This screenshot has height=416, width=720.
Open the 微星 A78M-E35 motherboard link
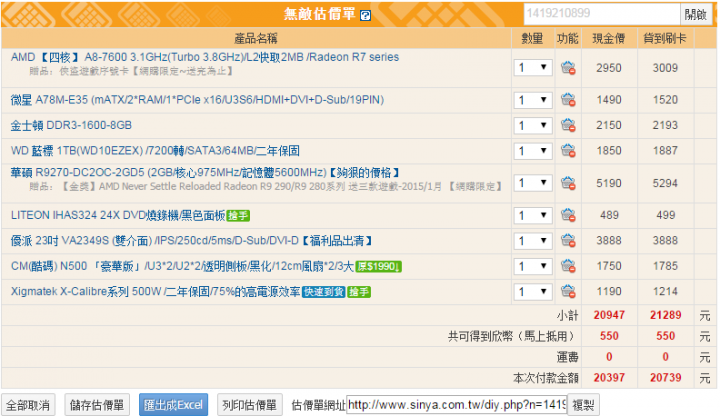[197, 100]
